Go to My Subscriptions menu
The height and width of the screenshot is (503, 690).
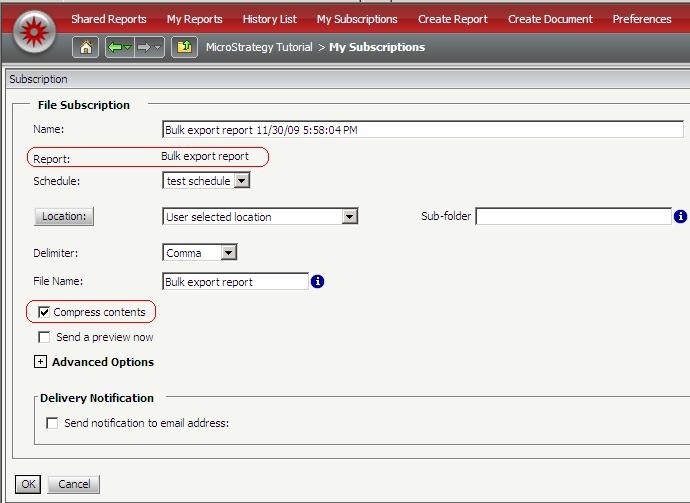click(357, 19)
